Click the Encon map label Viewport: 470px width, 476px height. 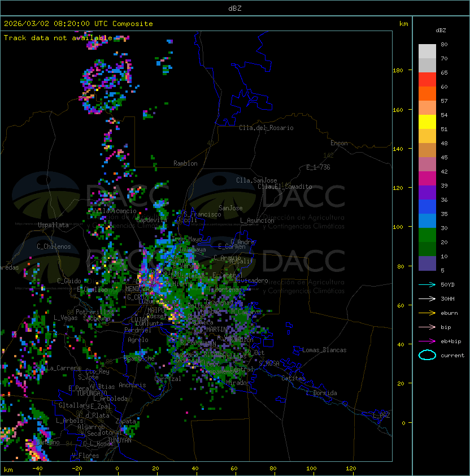coord(339,143)
